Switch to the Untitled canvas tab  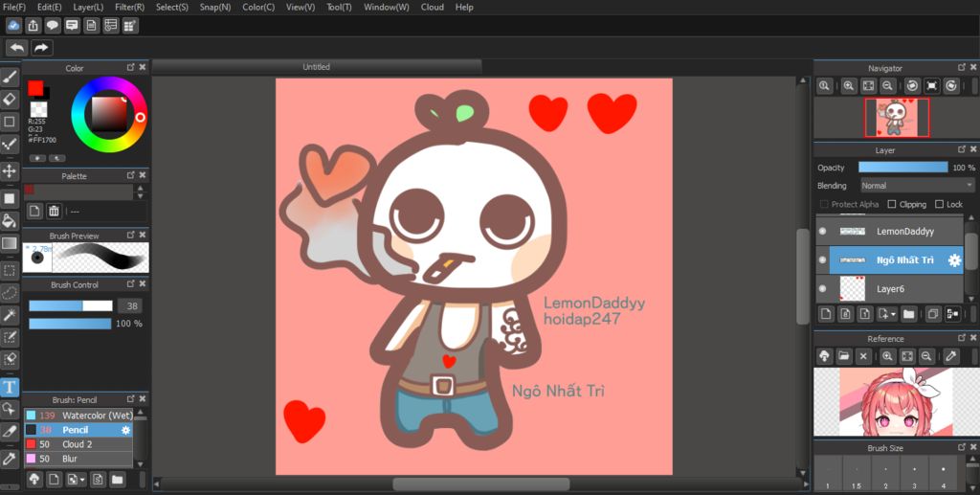[316, 67]
